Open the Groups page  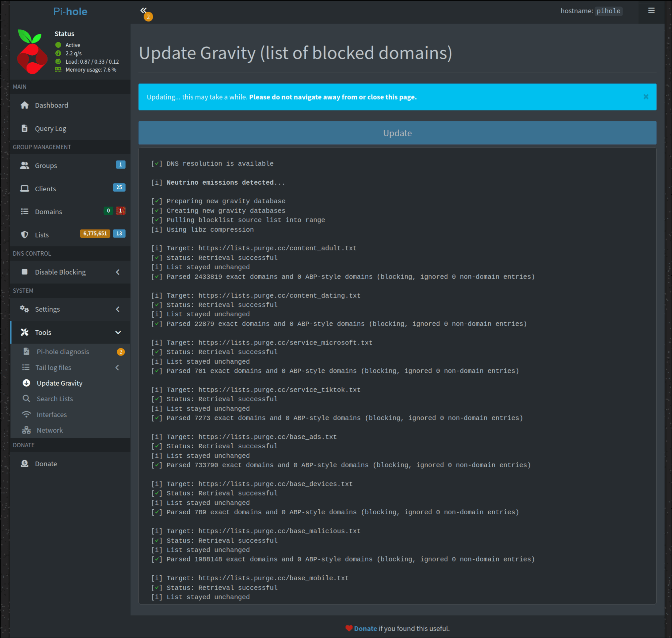[46, 165]
